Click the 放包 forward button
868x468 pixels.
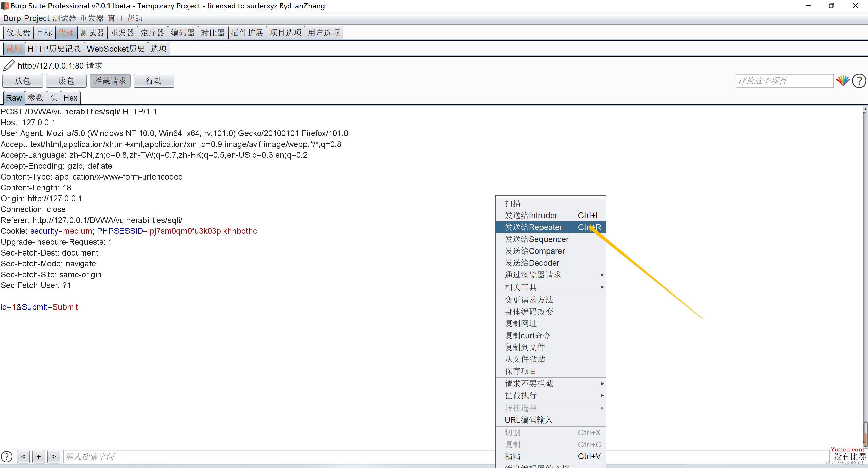click(23, 81)
